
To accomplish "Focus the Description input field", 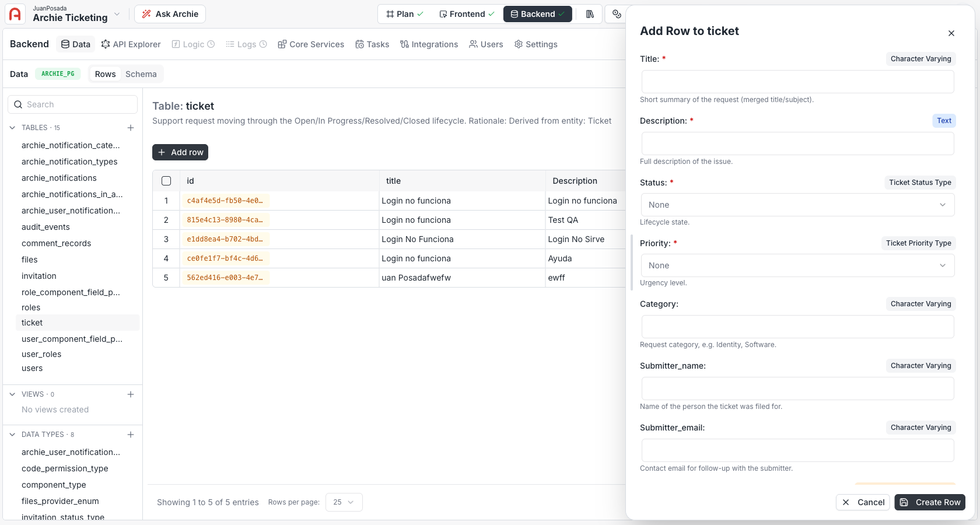I will (797, 143).
